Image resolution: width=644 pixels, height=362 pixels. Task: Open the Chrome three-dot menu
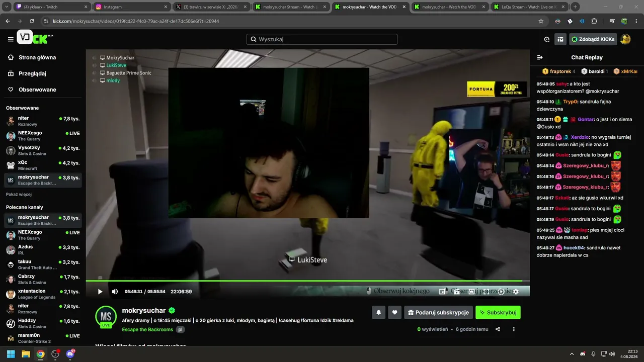pyautogui.click(x=636, y=21)
